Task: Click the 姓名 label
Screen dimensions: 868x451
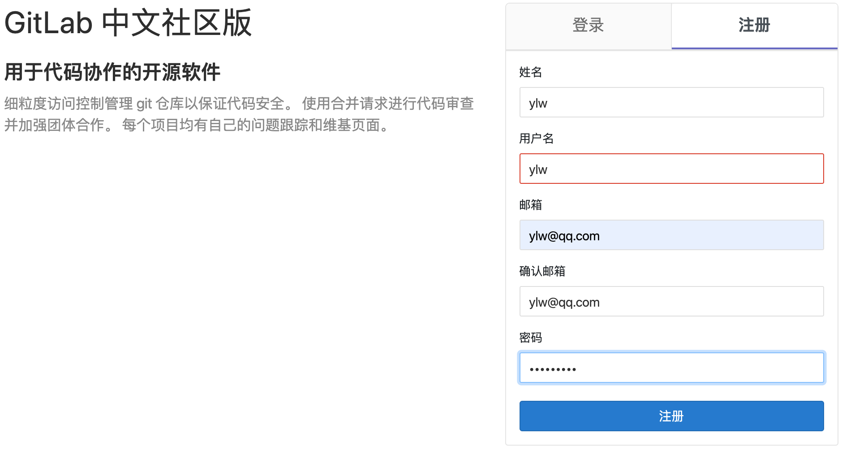Action: [x=531, y=72]
